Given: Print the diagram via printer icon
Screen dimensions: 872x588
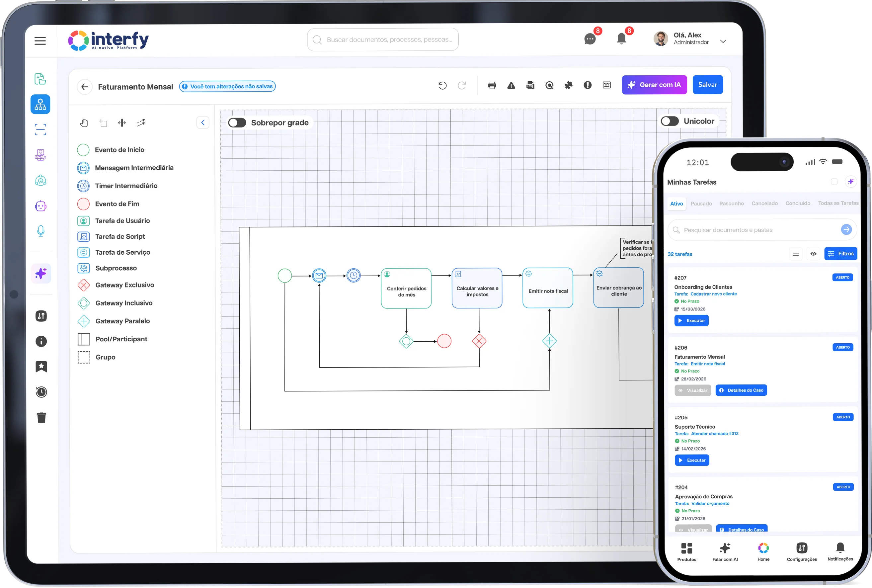Looking at the screenshot, I should (492, 86).
